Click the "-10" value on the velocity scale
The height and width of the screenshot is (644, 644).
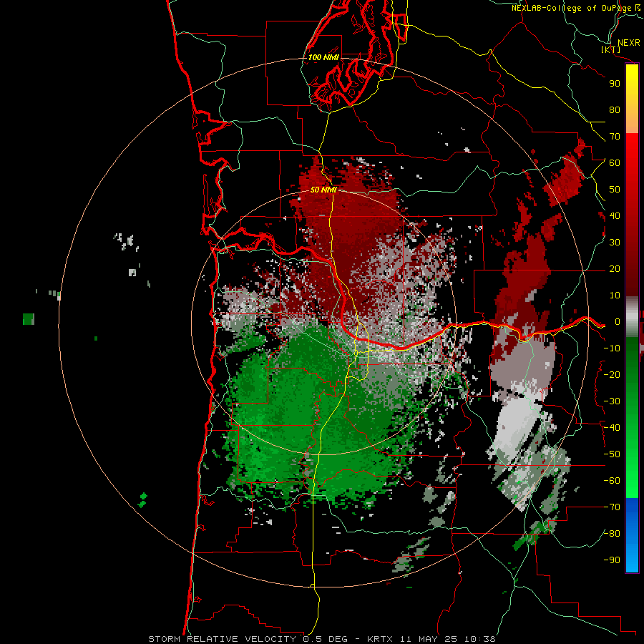612,348
